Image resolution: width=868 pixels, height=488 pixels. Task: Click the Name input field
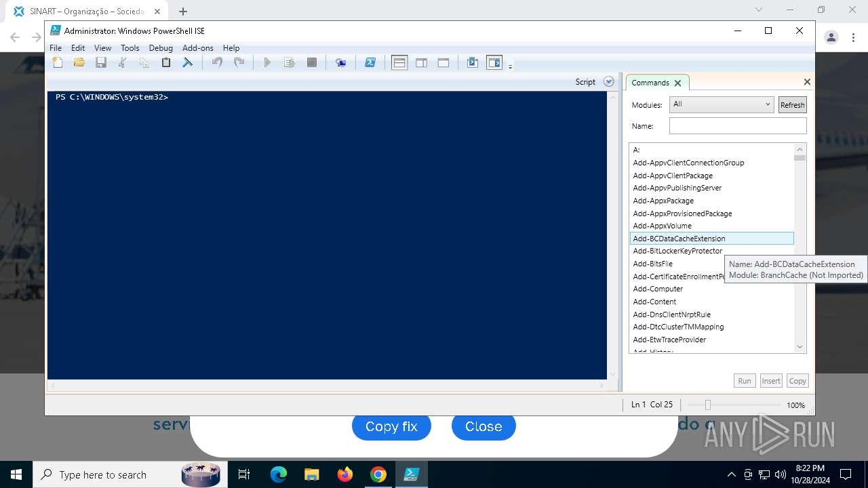click(x=738, y=126)
